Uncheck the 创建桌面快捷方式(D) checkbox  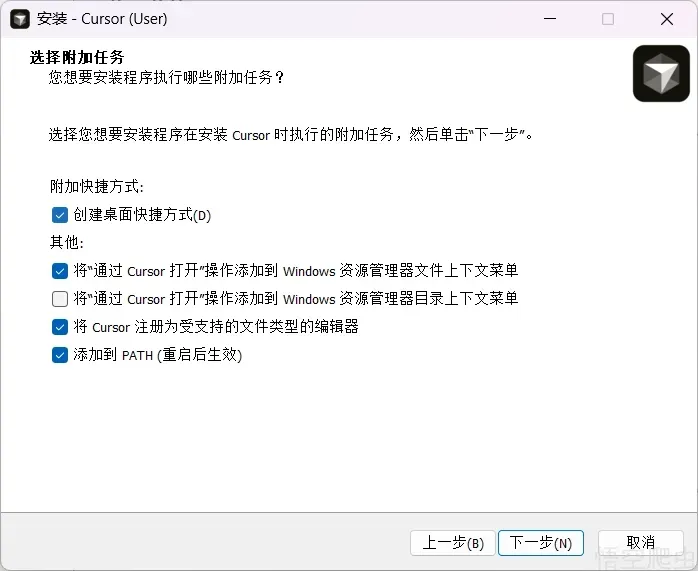60,215
